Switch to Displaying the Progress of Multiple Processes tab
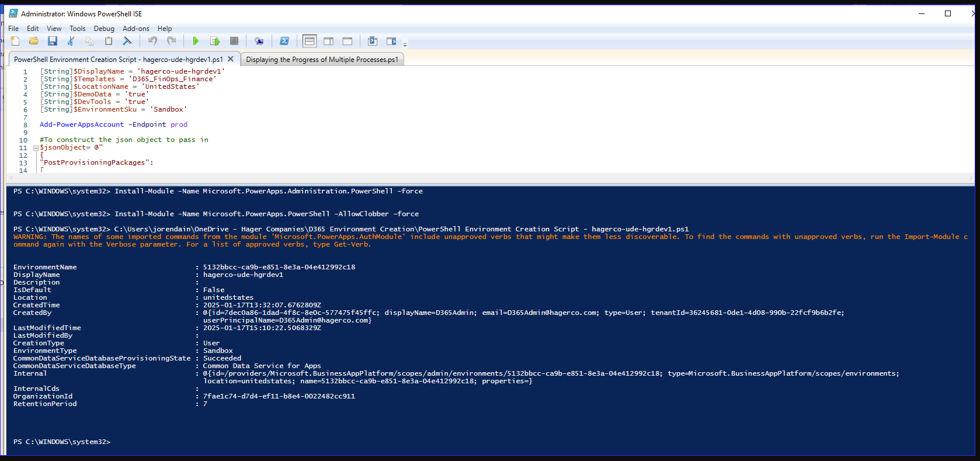The image size is (980, 461). pyautogui.click(x=322, y=59)
